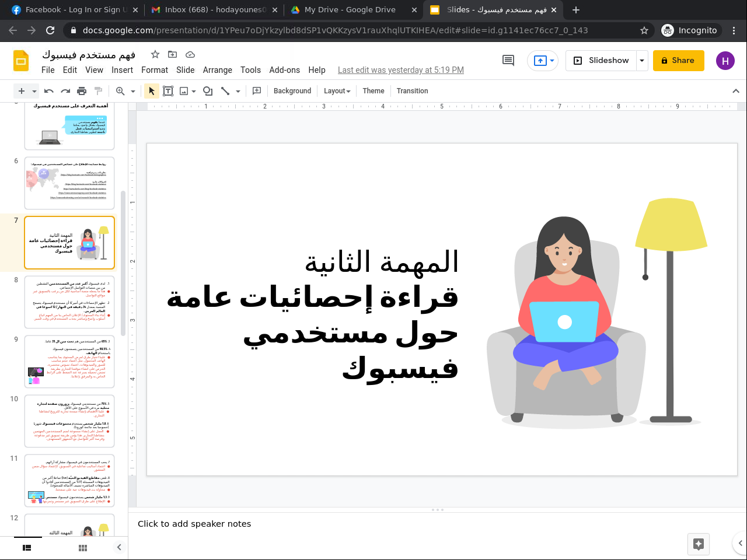
Task: Redo the last action
Action: pos(65,91)
